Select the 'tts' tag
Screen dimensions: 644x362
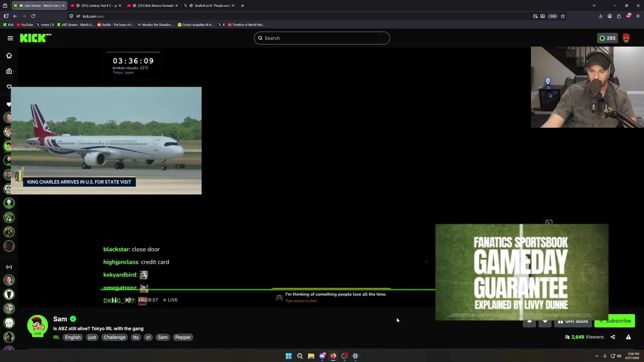(135, 337)
